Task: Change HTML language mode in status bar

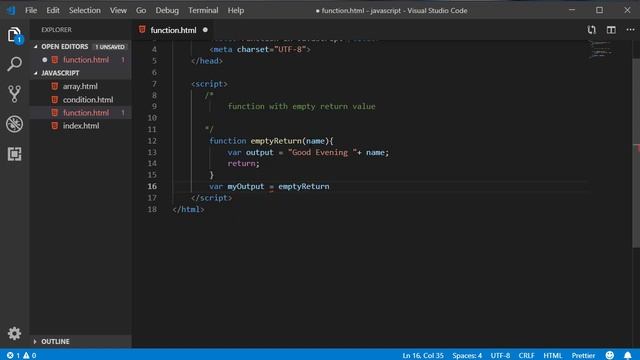Action: point(553,356)
